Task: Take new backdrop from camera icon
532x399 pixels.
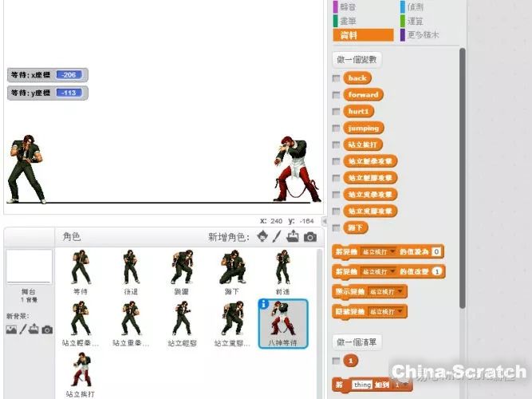Action: 47,330
